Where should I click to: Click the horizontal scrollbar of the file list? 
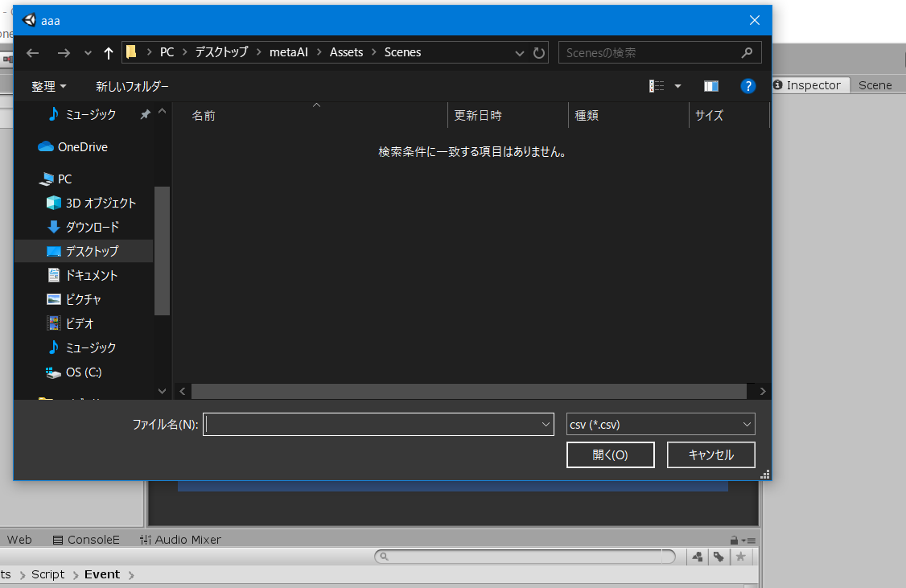point(471,391)
